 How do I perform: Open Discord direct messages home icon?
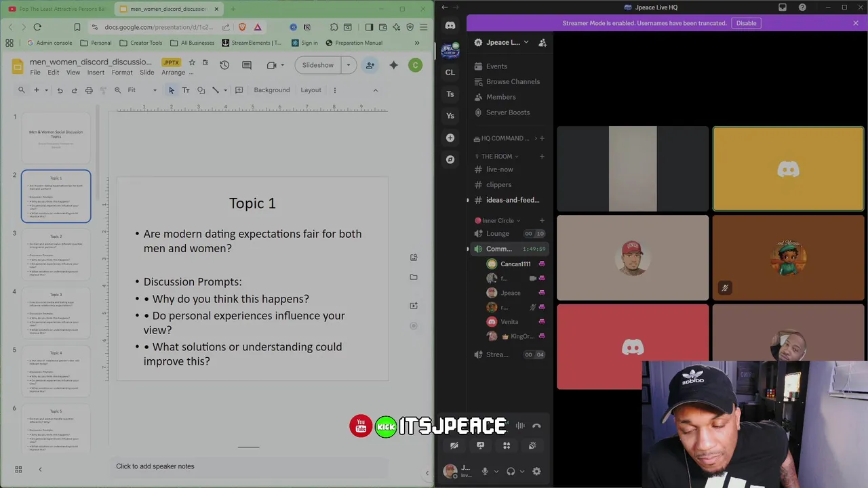[450, 25]
